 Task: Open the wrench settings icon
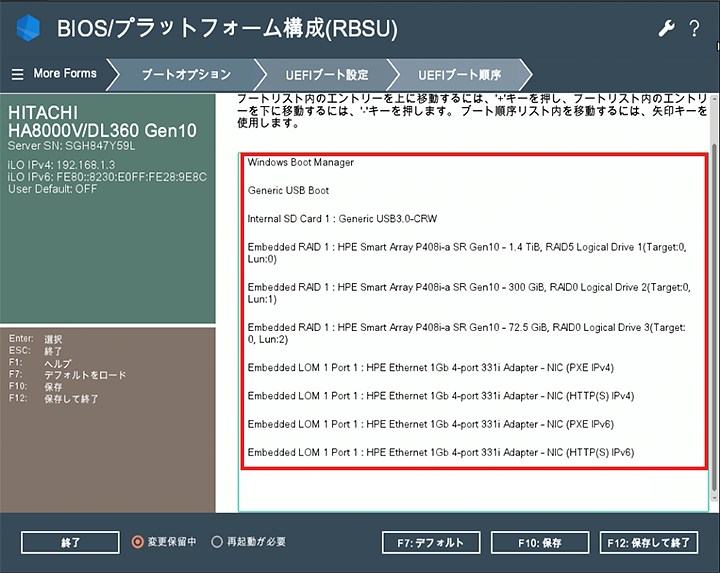tap(666, 28)
